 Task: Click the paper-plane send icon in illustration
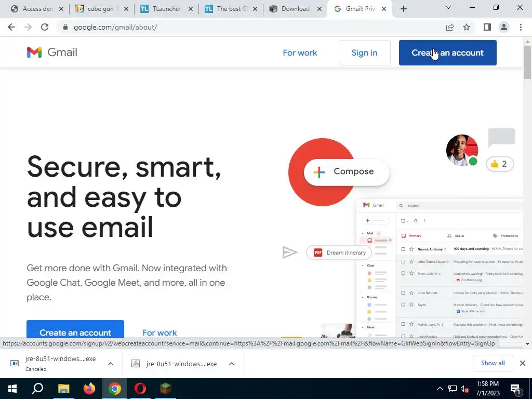[289, 252]
